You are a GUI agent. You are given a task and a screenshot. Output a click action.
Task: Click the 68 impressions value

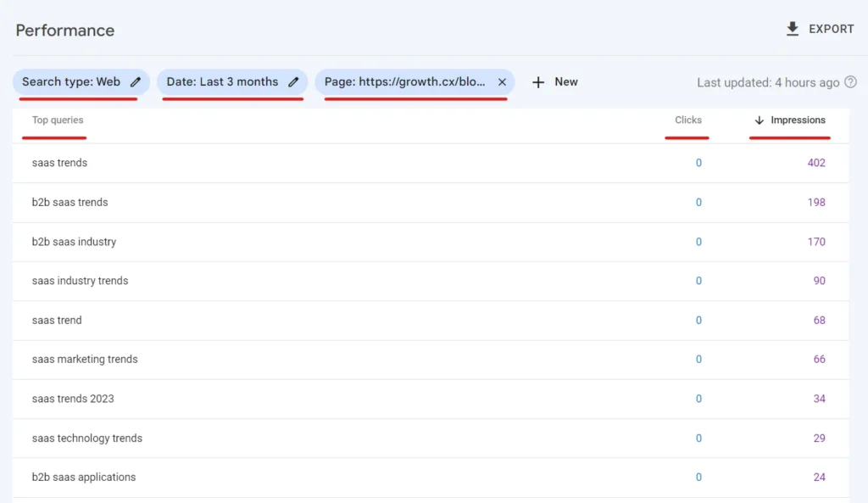(820, 320)
